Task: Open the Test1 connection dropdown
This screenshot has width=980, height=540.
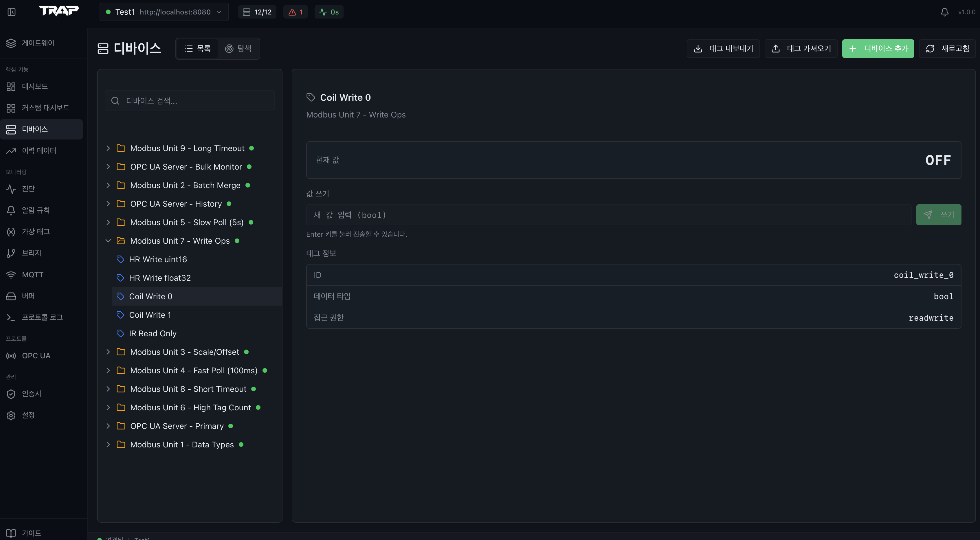Action: (x=164, y=12)
